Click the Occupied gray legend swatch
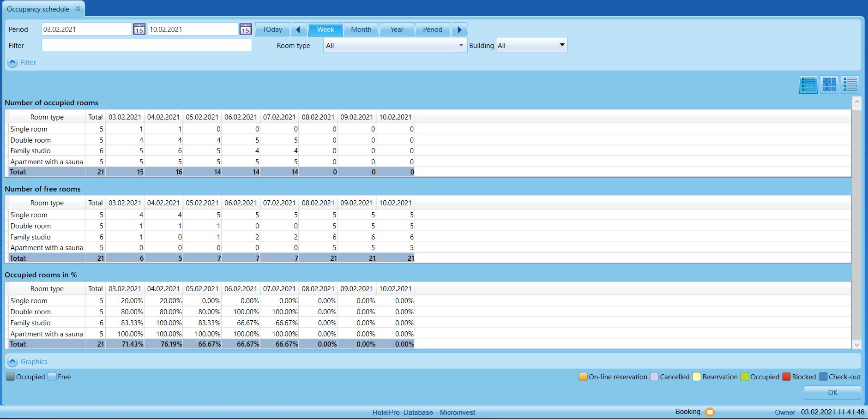 10,377
